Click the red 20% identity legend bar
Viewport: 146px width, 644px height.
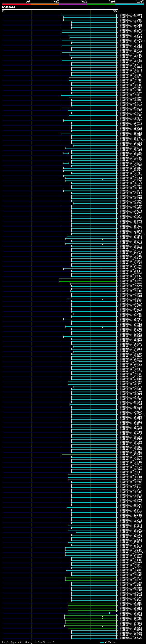[x=16, y=4]
